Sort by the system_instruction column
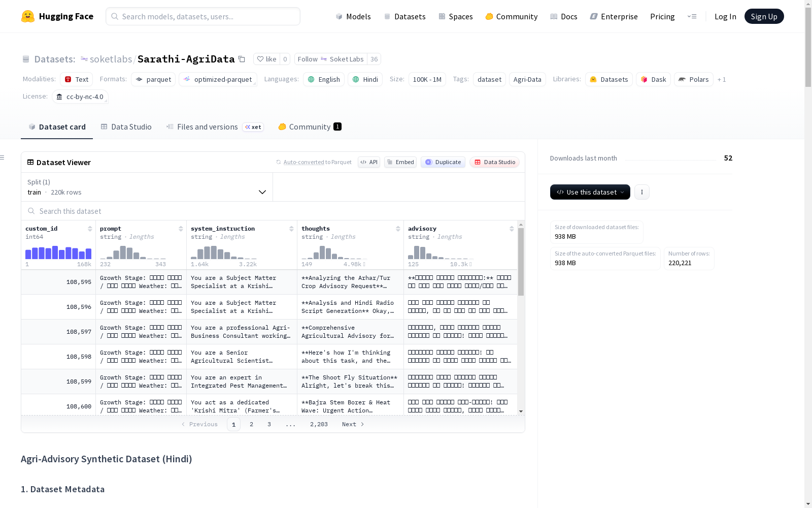The image size is (812, 508). point(291,229)
